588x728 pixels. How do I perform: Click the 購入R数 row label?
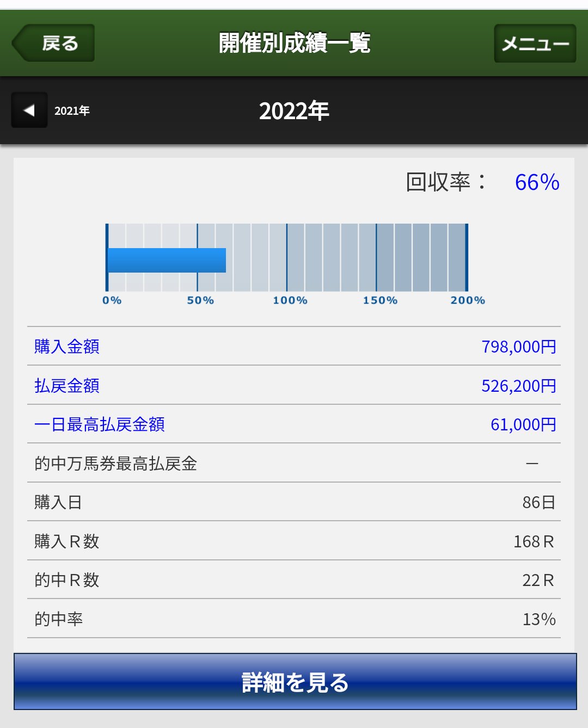click(x=67, y=541)
